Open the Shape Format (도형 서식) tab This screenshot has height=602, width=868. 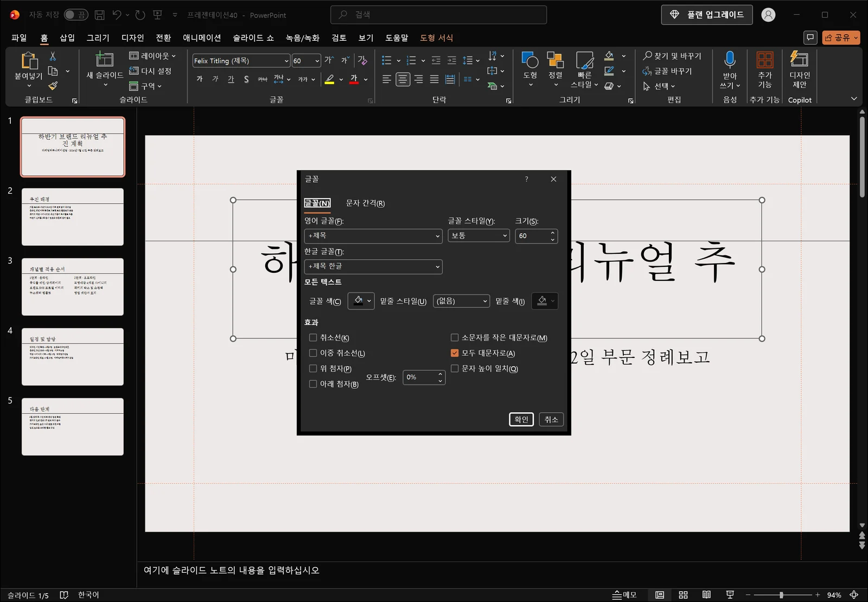click(x=436, y=37)
